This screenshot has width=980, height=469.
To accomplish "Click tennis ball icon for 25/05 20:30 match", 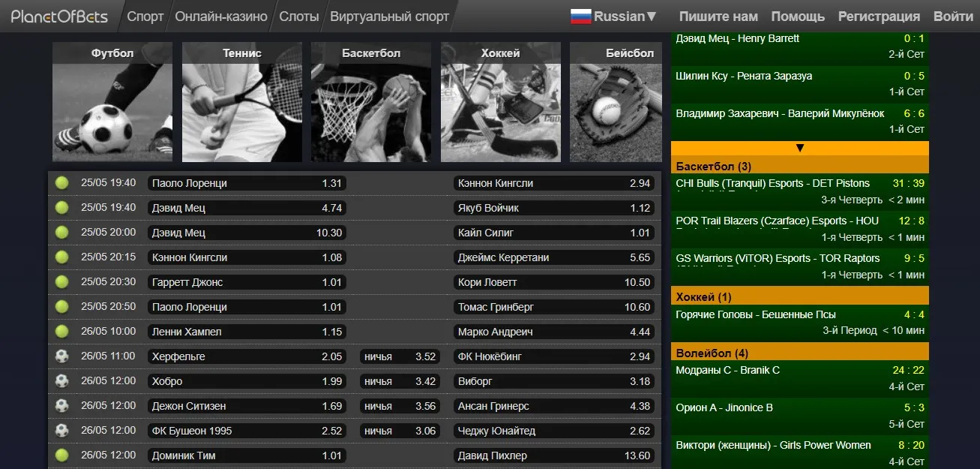I will (x=61, y=282).
